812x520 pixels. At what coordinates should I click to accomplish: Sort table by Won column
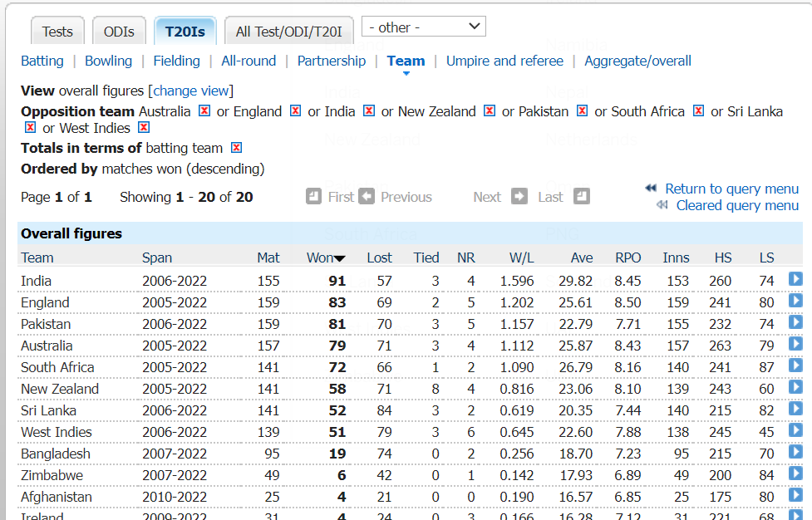pos(325,258)
